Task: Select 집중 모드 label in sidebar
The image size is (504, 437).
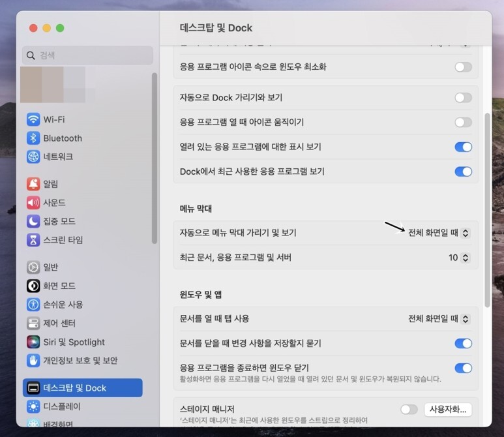Action: (59, 221)
